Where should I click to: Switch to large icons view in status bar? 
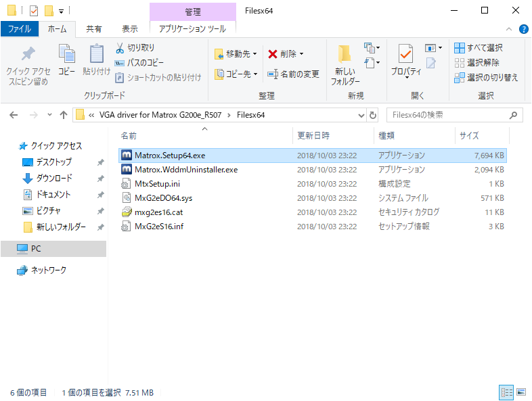tap(521, 392)
